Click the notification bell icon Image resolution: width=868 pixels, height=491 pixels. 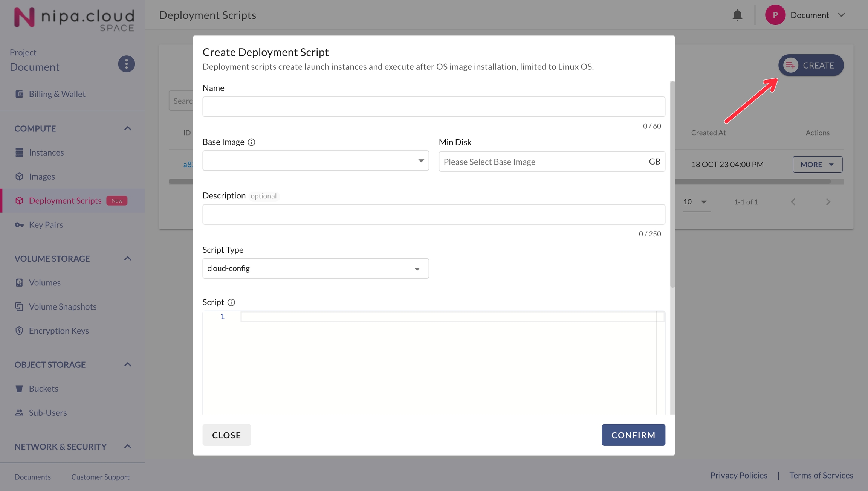click(x=737, y=15)
